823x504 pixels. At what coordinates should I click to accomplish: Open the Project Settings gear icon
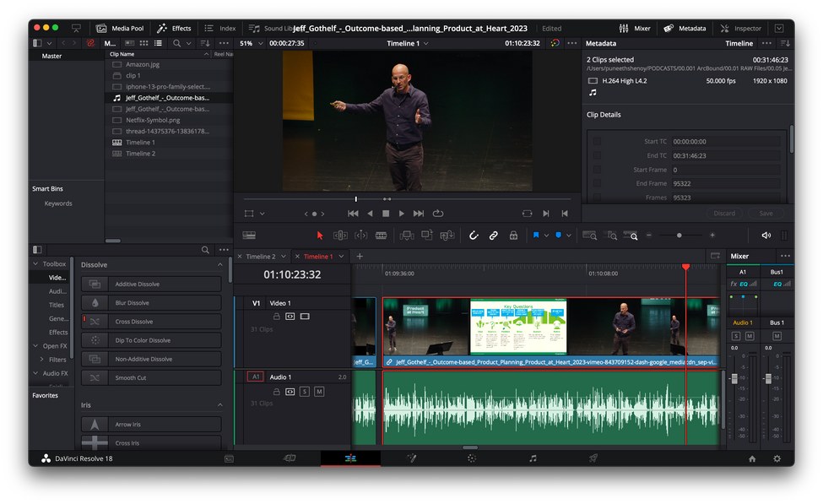coord(777,458)
